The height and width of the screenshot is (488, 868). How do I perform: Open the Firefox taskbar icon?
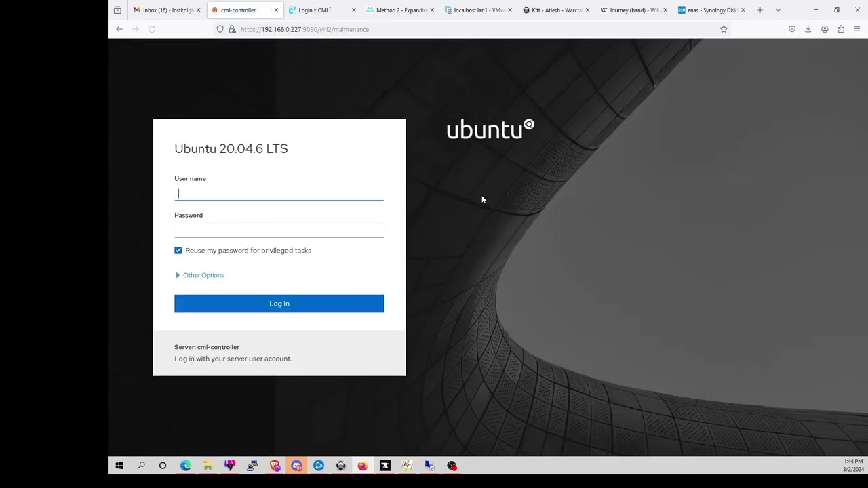point(363,466)
